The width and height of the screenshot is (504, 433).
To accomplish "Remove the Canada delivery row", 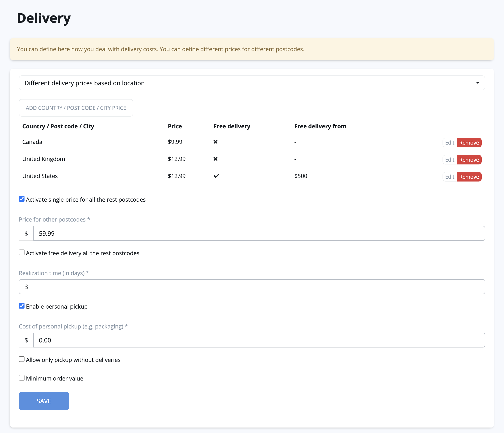I will coord(469,143).
